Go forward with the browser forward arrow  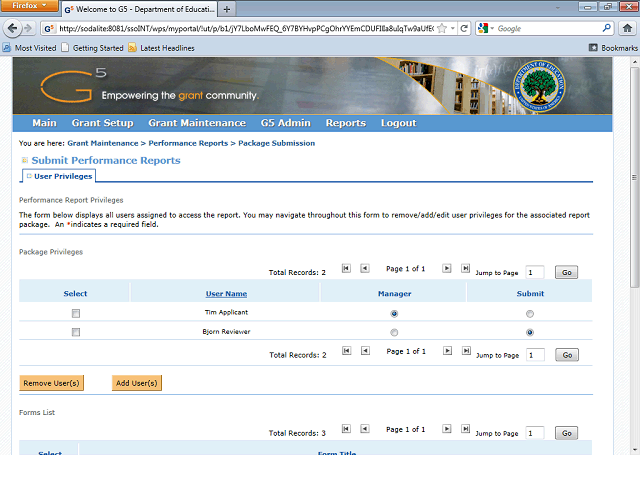[x=28, y=28]
